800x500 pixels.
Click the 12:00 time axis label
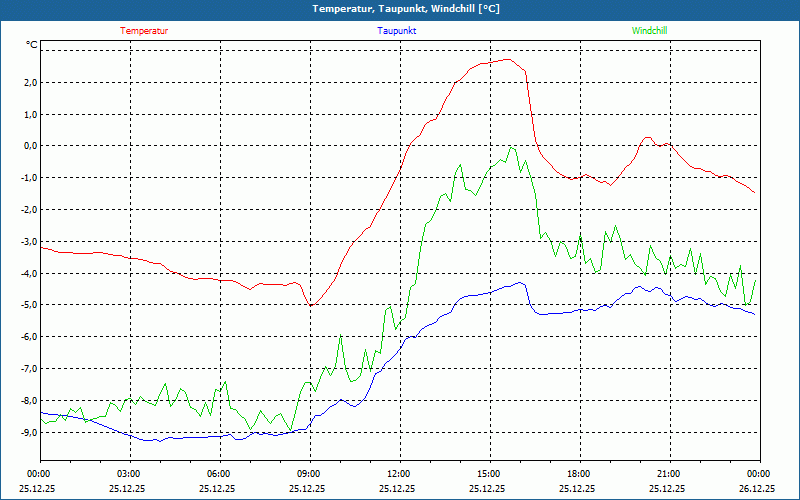click(x=399, y=474)
